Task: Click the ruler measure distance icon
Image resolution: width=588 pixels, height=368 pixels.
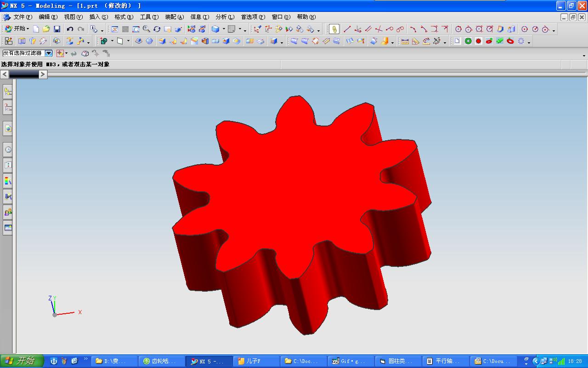Action: coord(405,41)
